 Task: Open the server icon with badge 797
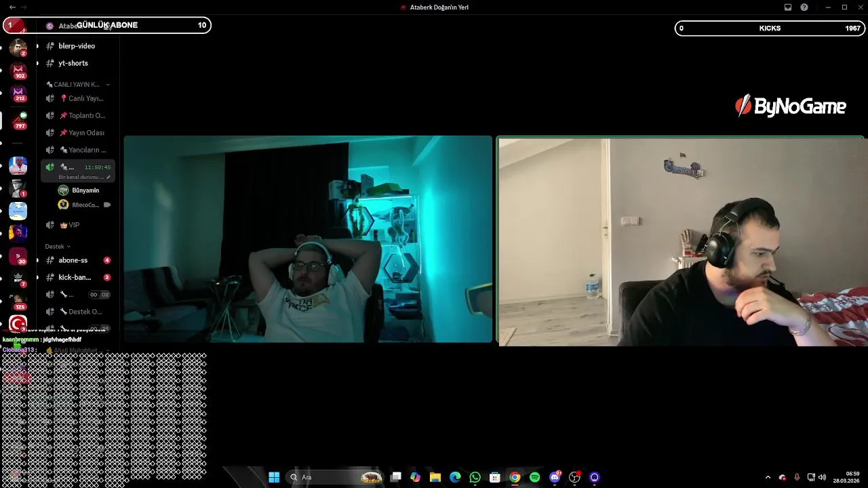coord(18,121)
